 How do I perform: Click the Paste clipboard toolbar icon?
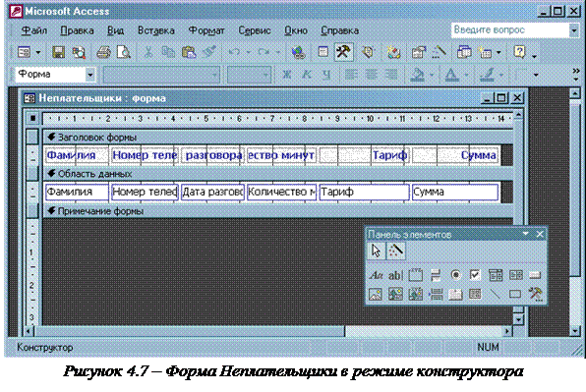click(x=189, y=52)
